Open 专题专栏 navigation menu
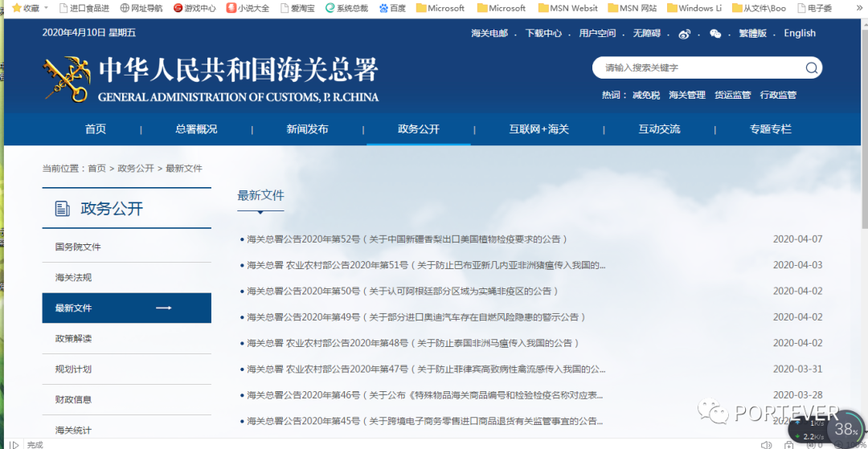The height and width of the screenshot is (449, 868). [771, 129]
